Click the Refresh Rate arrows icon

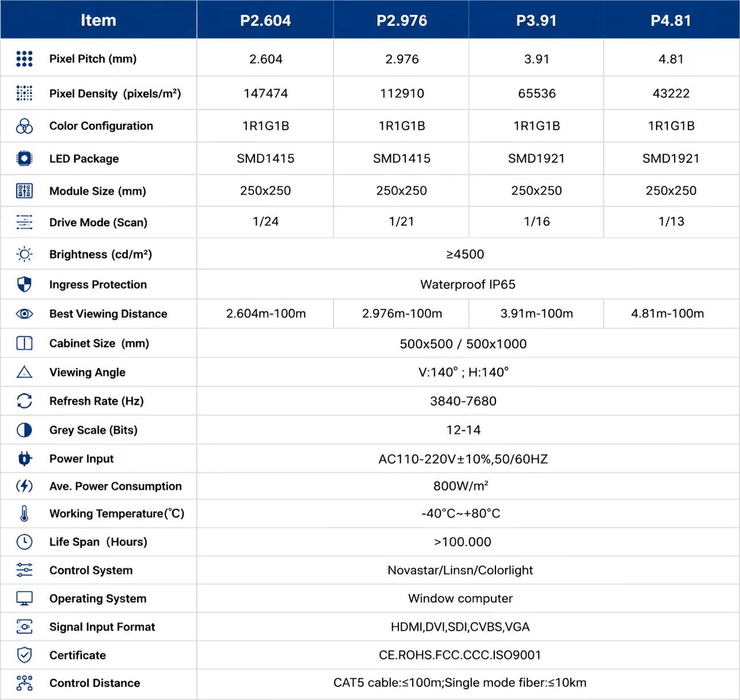[24, 400]
